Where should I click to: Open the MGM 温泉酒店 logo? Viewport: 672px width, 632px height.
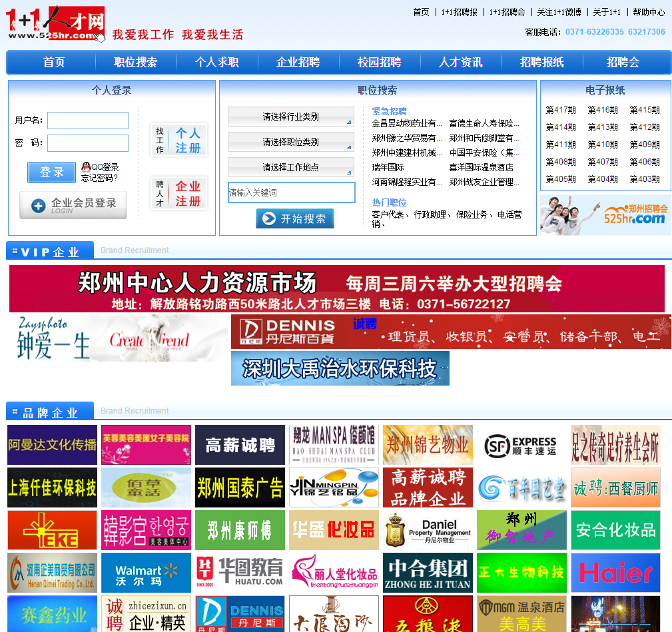click(x=521, y=613)
